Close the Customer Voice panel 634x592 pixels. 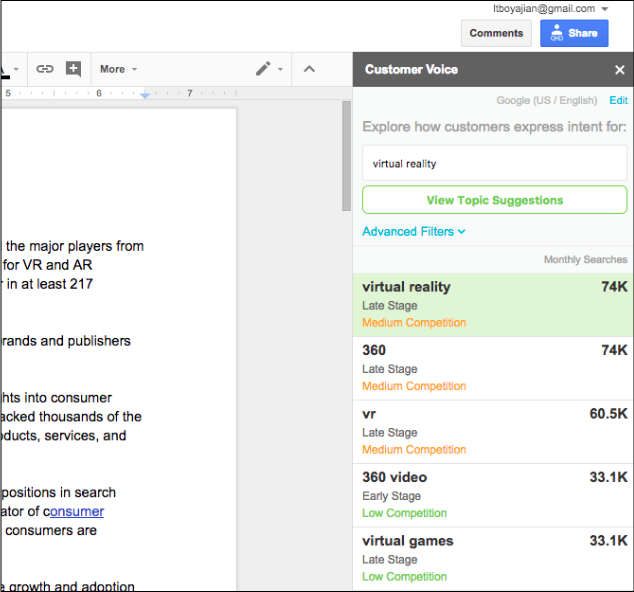(619, 70)
